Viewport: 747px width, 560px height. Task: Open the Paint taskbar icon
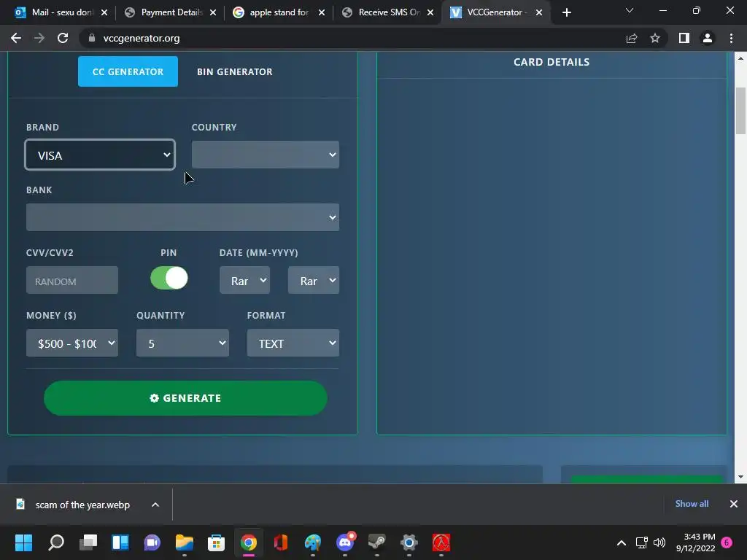[x=313, y=542]
